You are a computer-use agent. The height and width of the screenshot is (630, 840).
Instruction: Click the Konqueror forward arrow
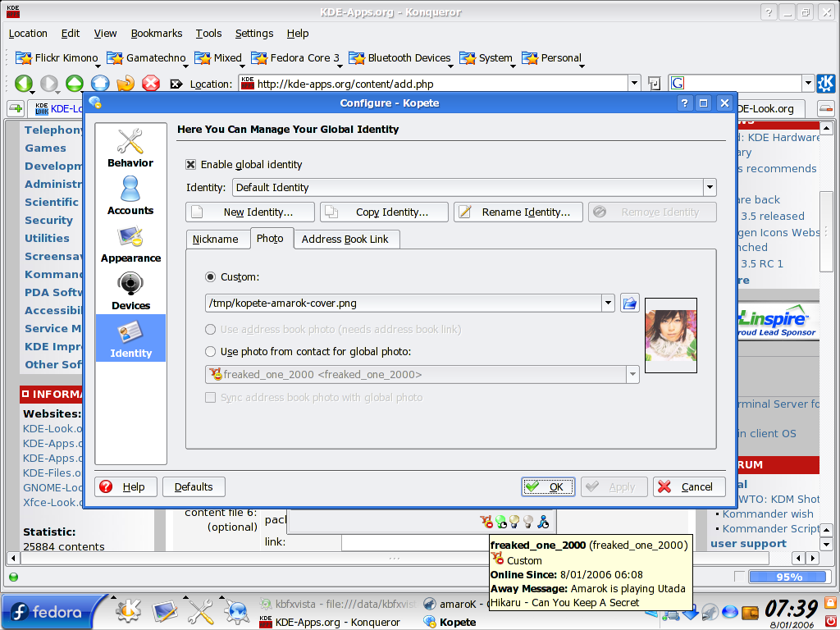tap(49, 84)
